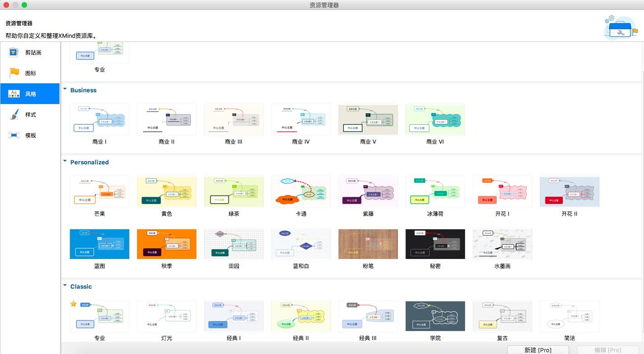The height and width of the screenshot is (354, 644).
Task: Select the 经典 II style thumbnail
Action: point(301,316)
